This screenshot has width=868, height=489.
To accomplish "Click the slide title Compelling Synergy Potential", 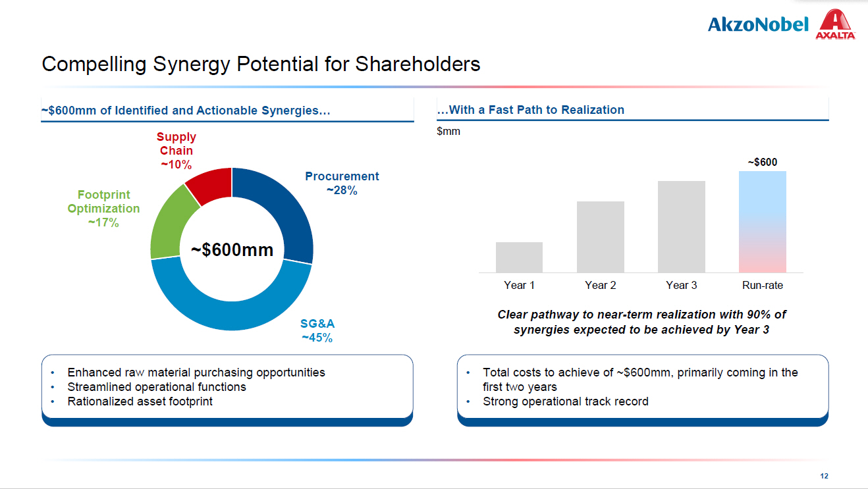I will pyautogui.click(x=261, y=64).
